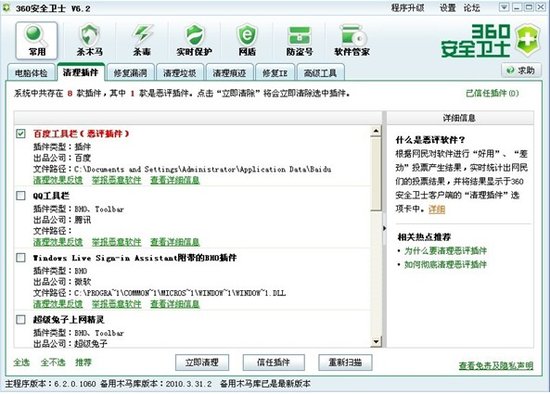Open the 查看免责及隐私声明 link
Viewport: 550px width, 394px height.
[x=496, y=366]
